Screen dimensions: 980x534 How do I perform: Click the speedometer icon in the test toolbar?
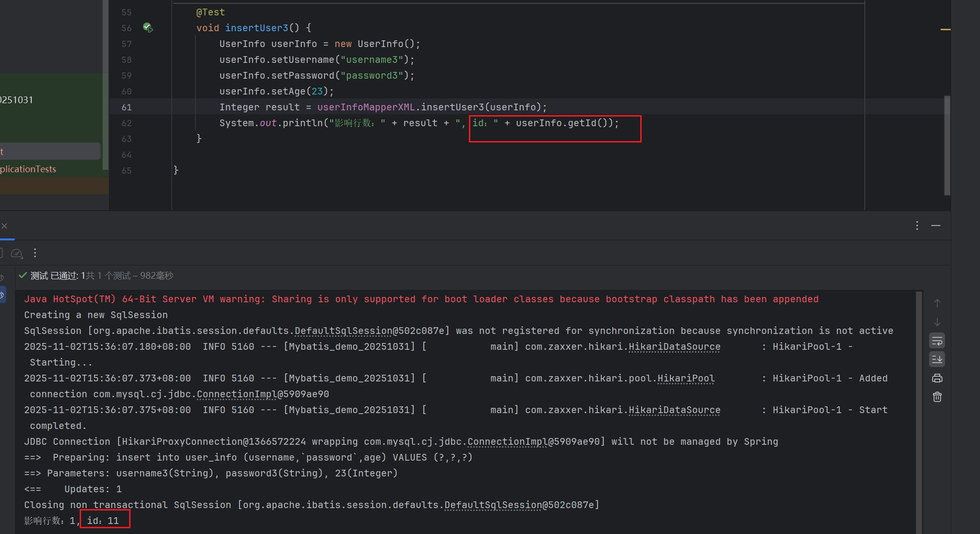tap(17, 253)
